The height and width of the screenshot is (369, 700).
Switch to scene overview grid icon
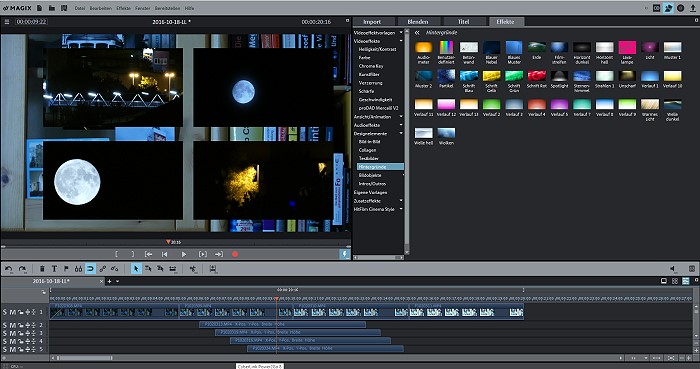(x=675, y=281)
